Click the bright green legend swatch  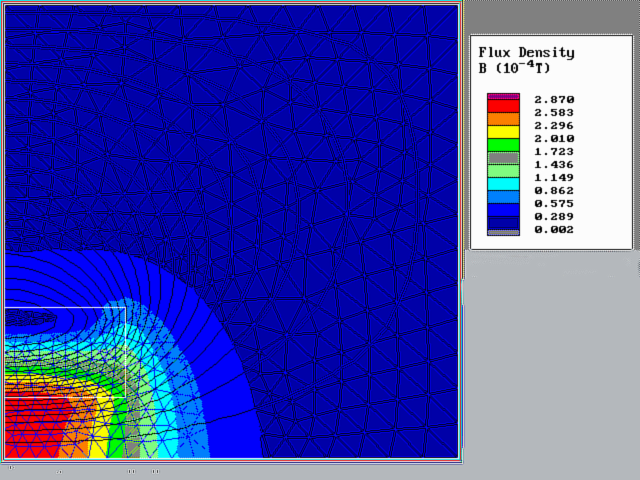(504, 144)
